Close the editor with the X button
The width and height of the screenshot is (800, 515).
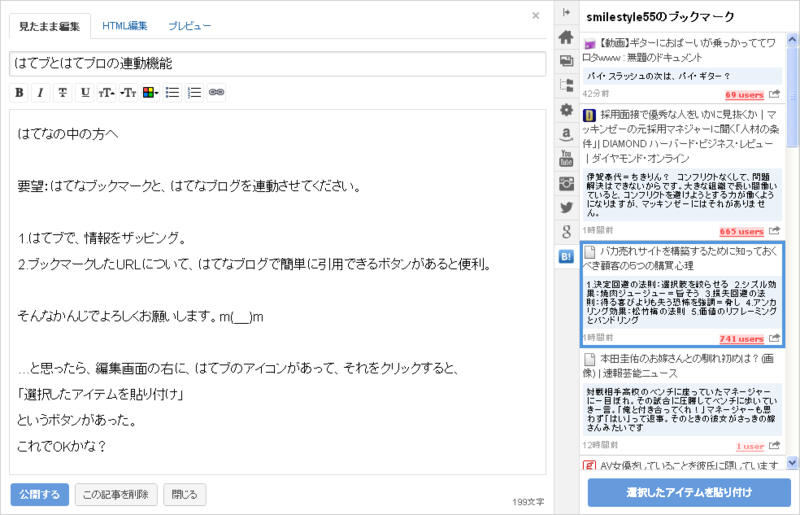pos(536,16)
